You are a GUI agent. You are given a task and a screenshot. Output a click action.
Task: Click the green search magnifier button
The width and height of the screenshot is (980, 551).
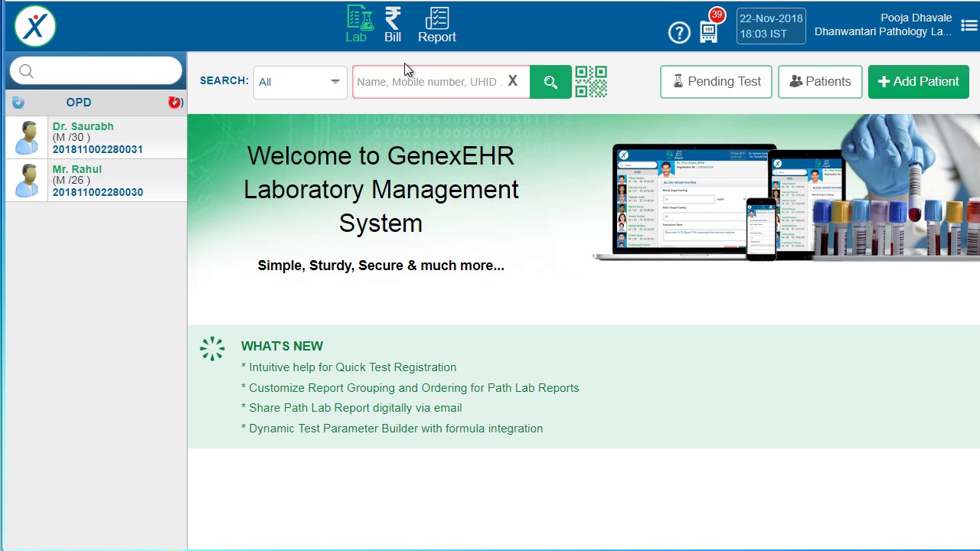[550, 82]
